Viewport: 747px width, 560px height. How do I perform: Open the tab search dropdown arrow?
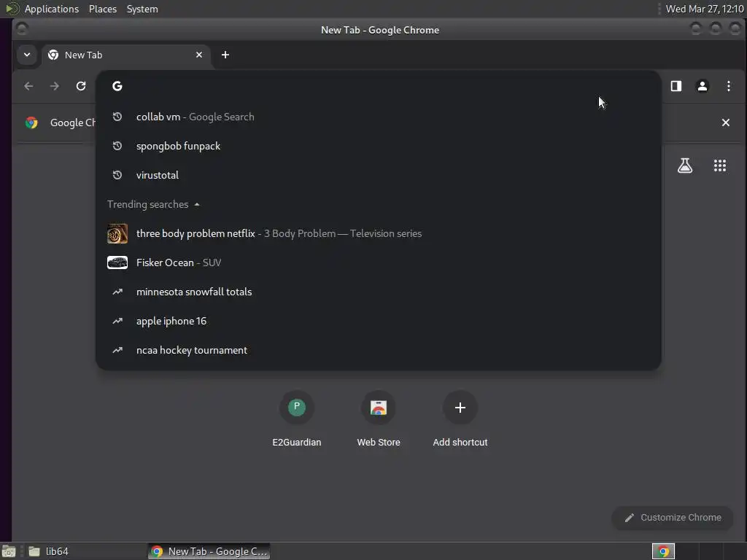coord(27,55)
